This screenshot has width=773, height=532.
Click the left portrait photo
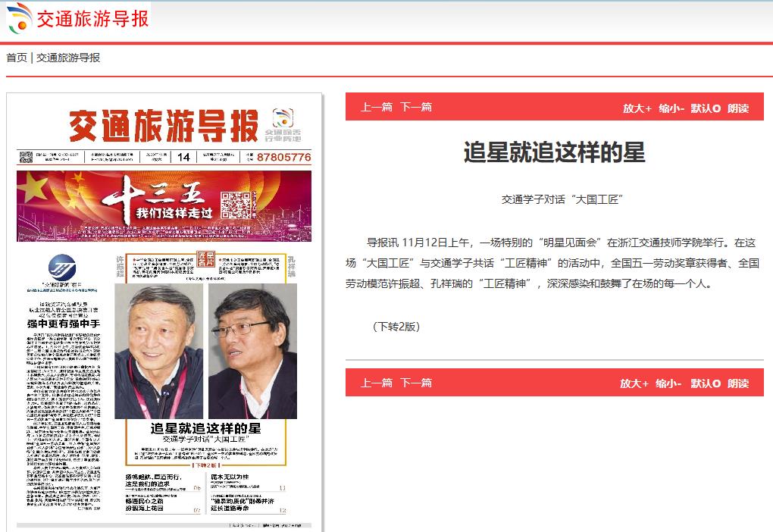click(158, 351)
